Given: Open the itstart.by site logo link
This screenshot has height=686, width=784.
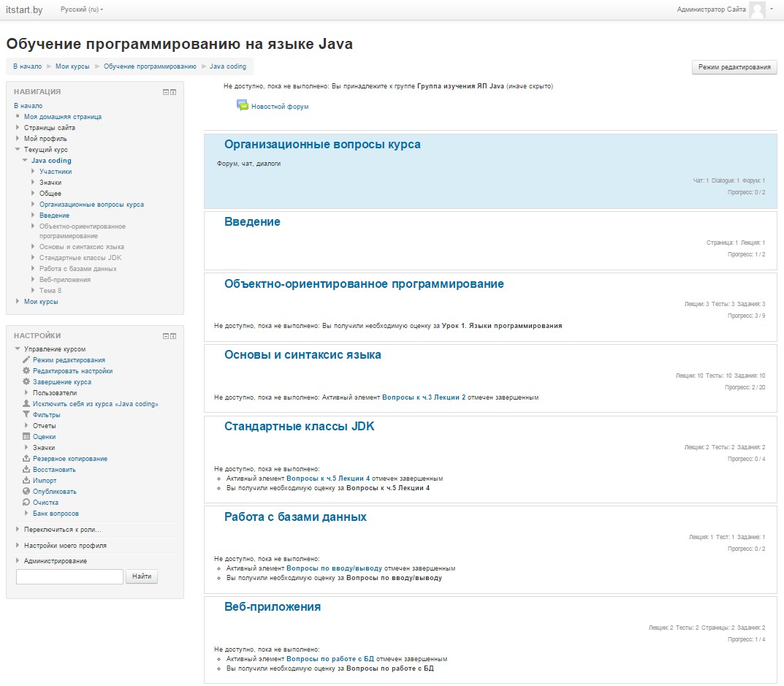Looking at the screenshot, I should [x=24, y=10].
